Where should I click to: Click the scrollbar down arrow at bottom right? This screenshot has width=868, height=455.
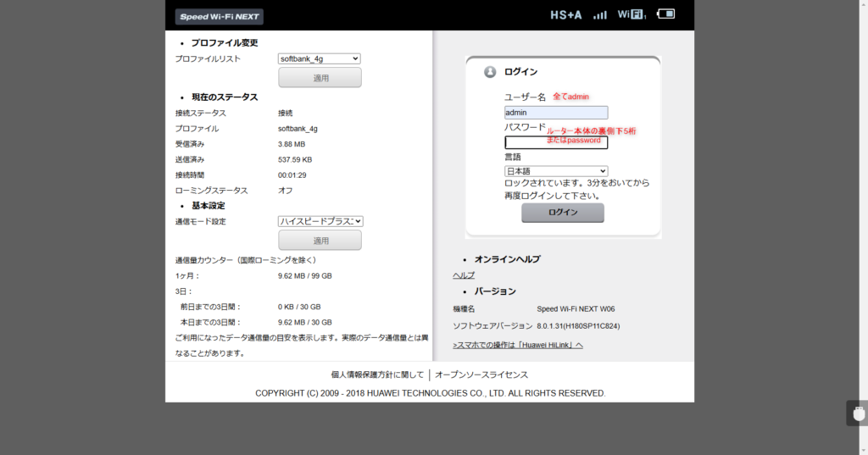coord(861,448)
